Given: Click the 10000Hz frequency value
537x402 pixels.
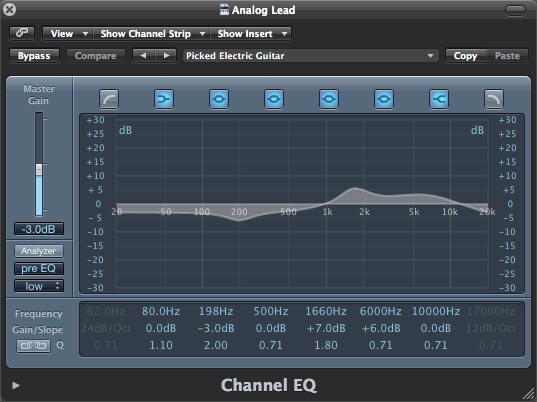Looking at the screenshot, I should point(436,311).
